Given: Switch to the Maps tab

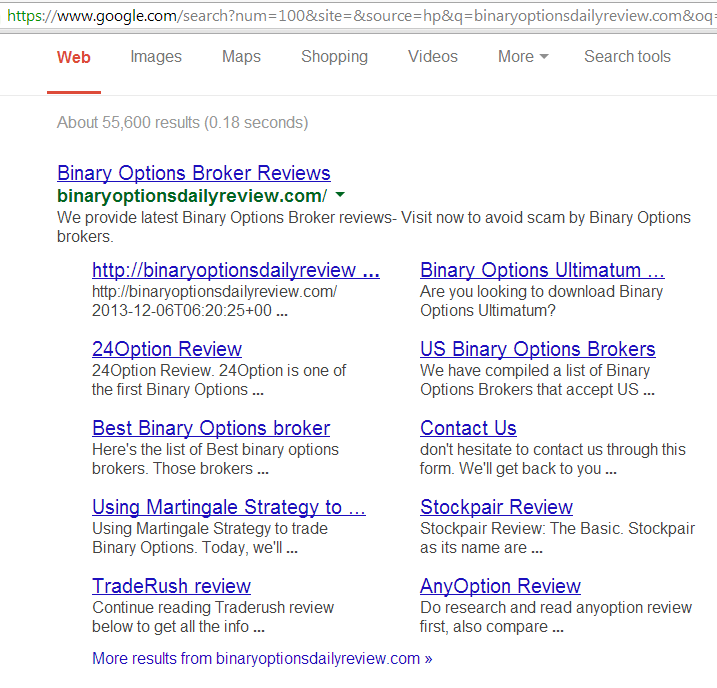Looking at the screenshot, I should (x=241, y=57).
